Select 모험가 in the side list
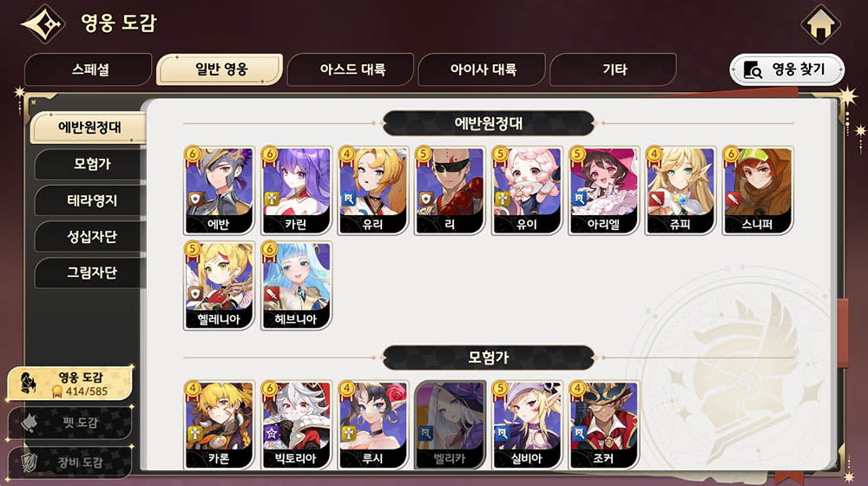Image resolution: width=868 pixels, height=486 pixels. pos(90,164)
